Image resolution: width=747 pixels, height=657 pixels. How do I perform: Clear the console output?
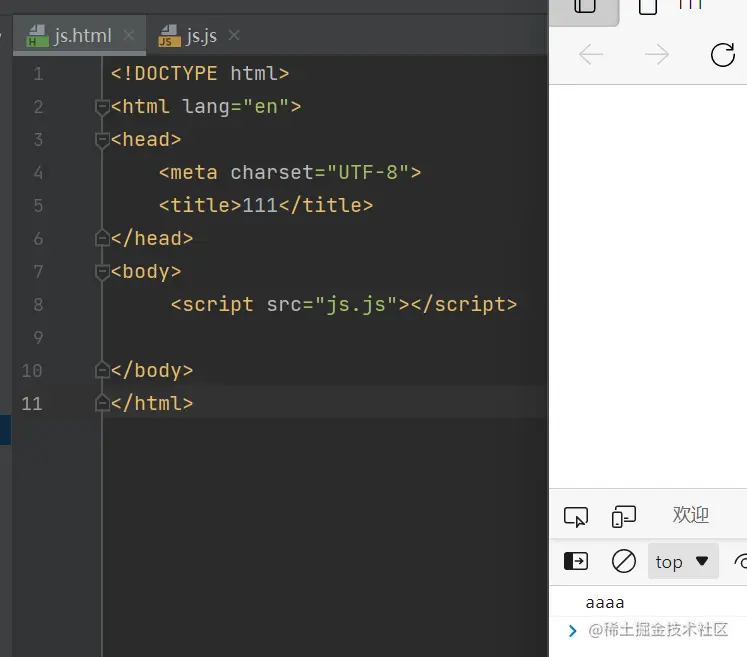click(x=624, y=561)
